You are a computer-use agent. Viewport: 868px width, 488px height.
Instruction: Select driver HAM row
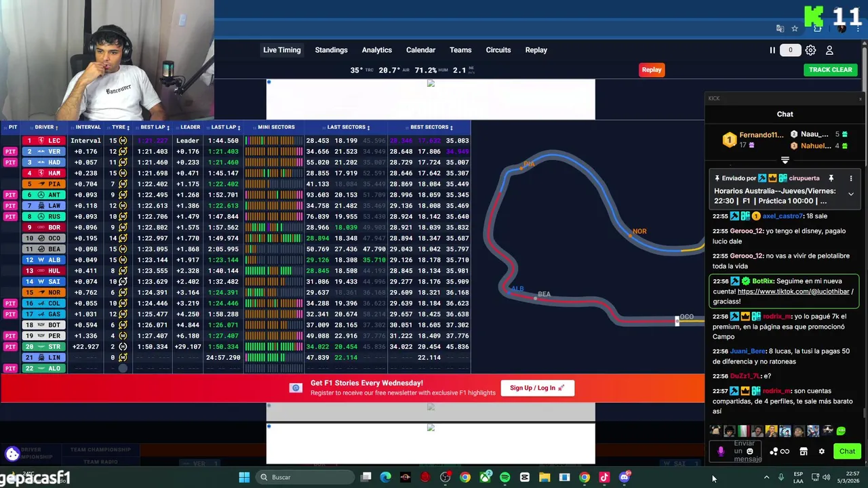point(44,174)
